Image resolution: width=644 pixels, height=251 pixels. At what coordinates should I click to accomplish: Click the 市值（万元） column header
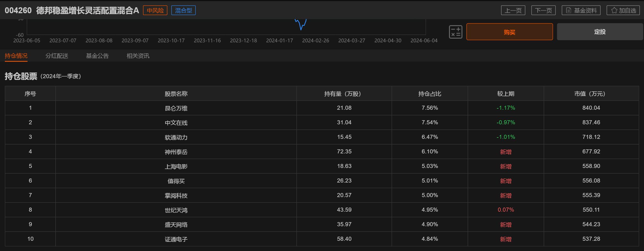591,94
